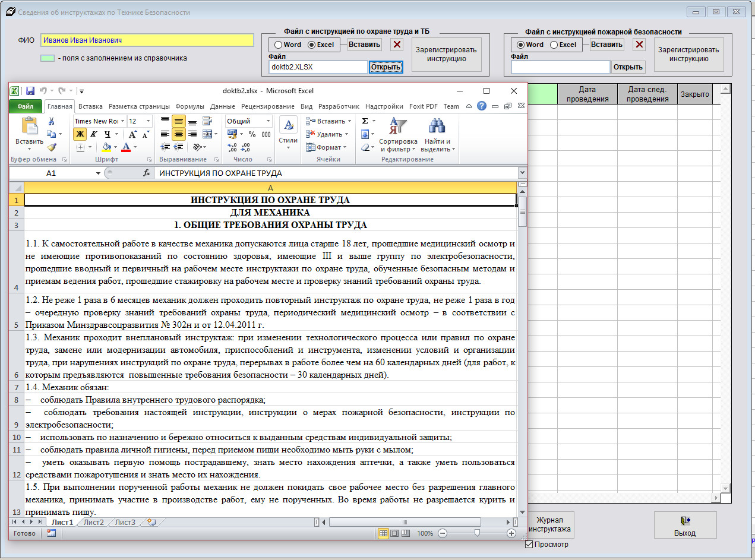Image resolution: width=755 pixels, height=560 pixels.
Task: Click the Выход button
Action: 685,526
